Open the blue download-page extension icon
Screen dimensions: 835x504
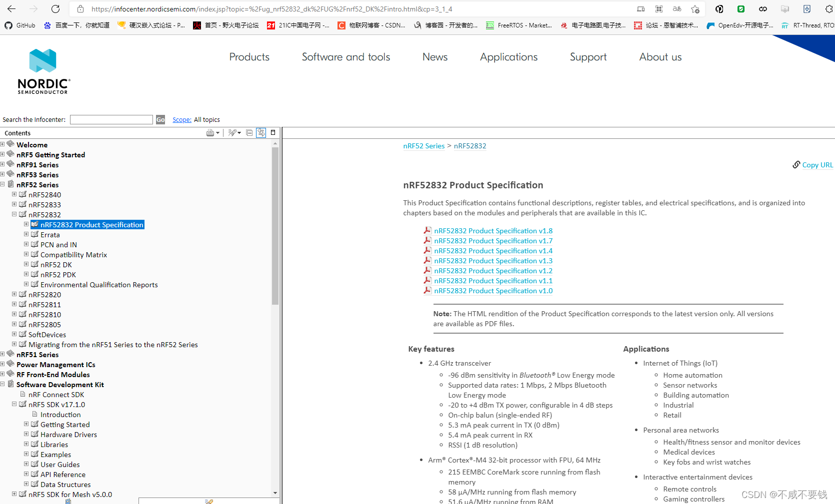pyautogui.click(x=807, y=9)
